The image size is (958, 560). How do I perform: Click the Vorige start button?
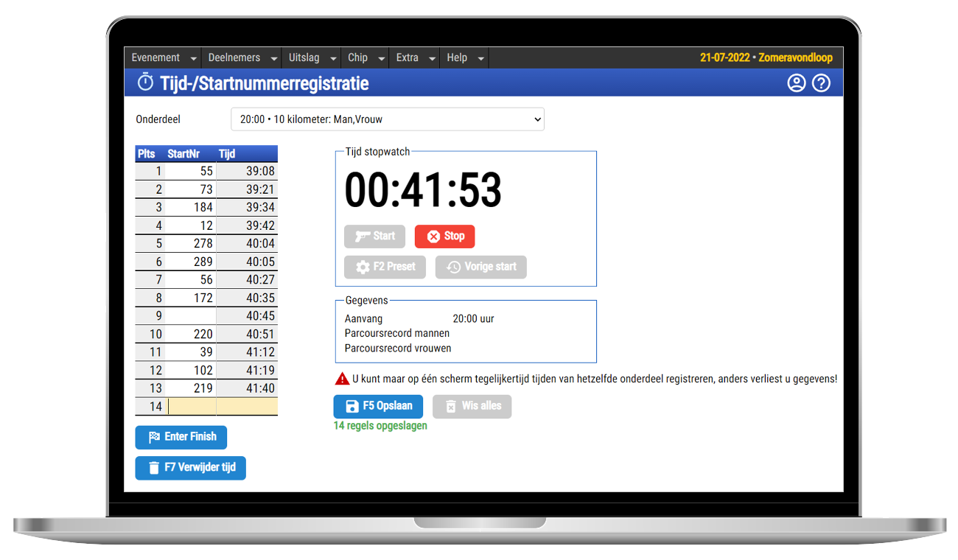coord(481,267)
